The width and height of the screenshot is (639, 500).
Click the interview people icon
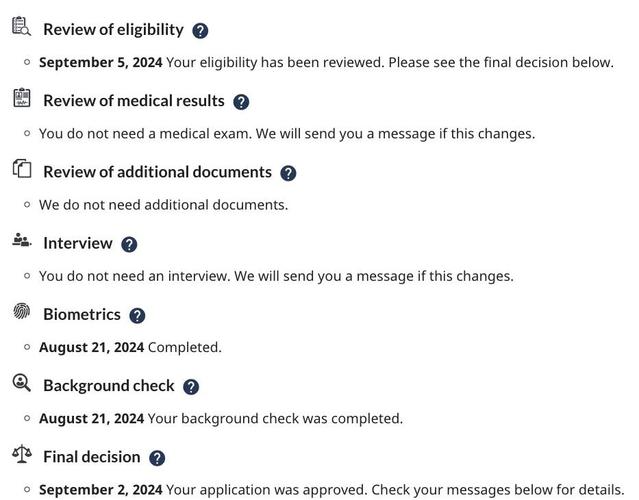pyautogui.click(x=22, y=240)
